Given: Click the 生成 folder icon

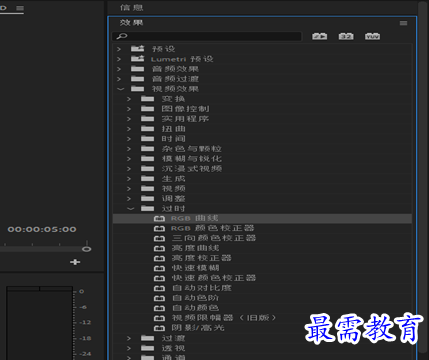Looking at the screenshot, I should (147, 179).
